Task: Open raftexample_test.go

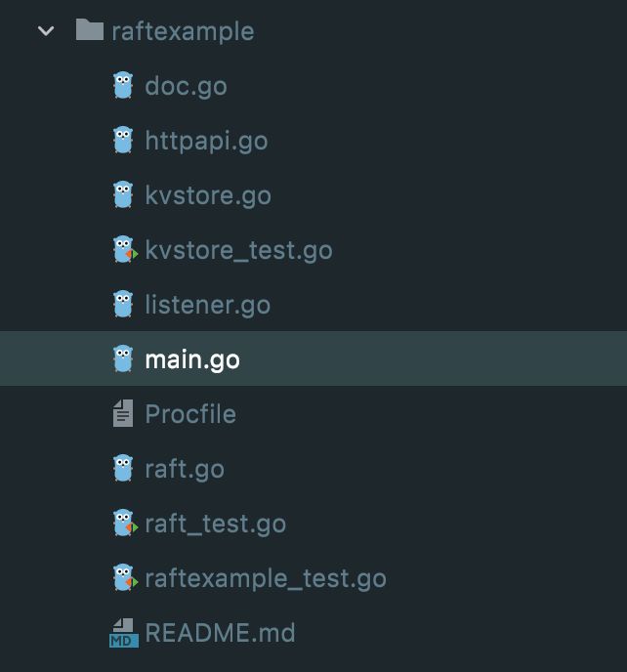Action: point(266,578)
